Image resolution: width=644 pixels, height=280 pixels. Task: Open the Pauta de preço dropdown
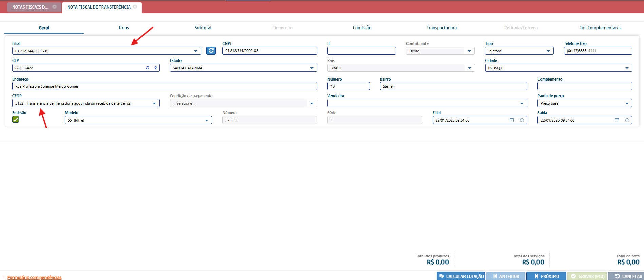627,103
